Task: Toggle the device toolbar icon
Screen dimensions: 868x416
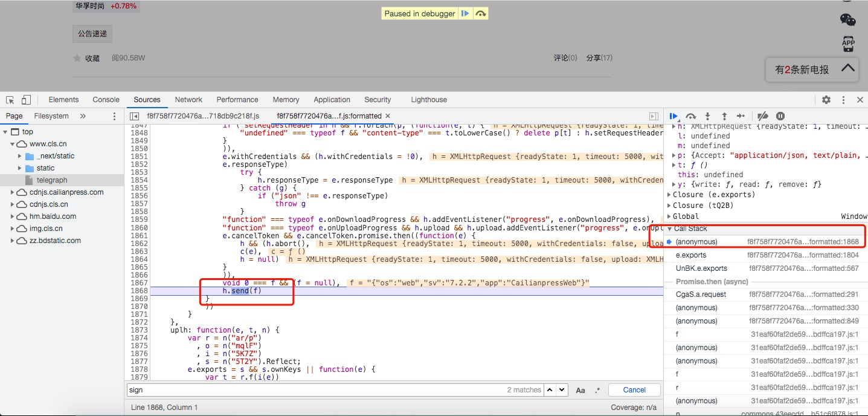Action: point(26,100)
